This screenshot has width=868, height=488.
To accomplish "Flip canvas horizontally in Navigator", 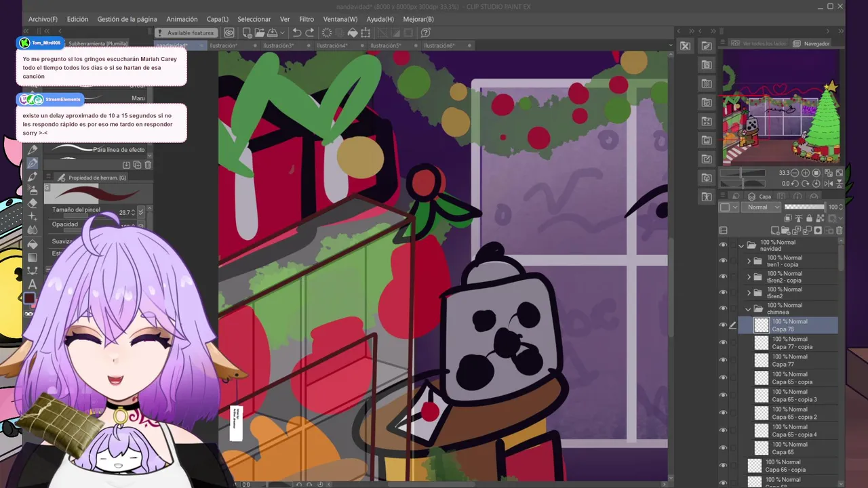I will 829,184.
